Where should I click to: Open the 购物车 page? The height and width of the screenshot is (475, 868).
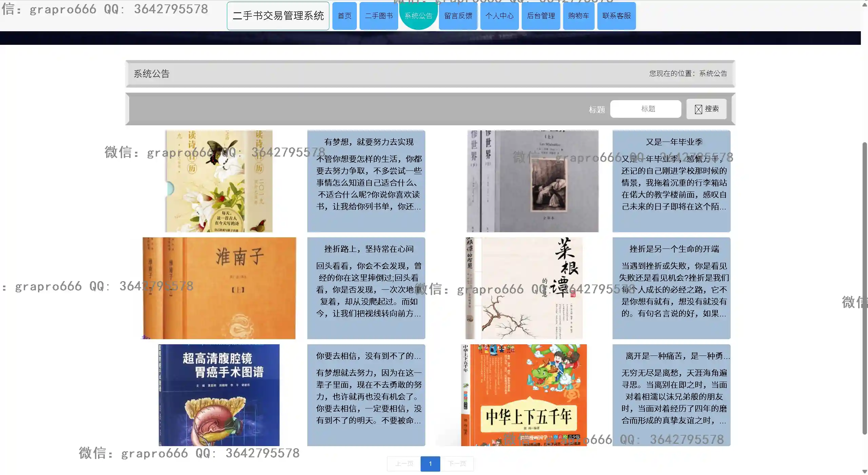578,16
